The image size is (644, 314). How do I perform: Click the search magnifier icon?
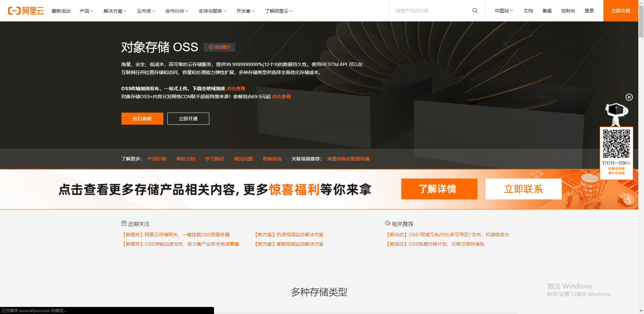(x=475, y=11)
